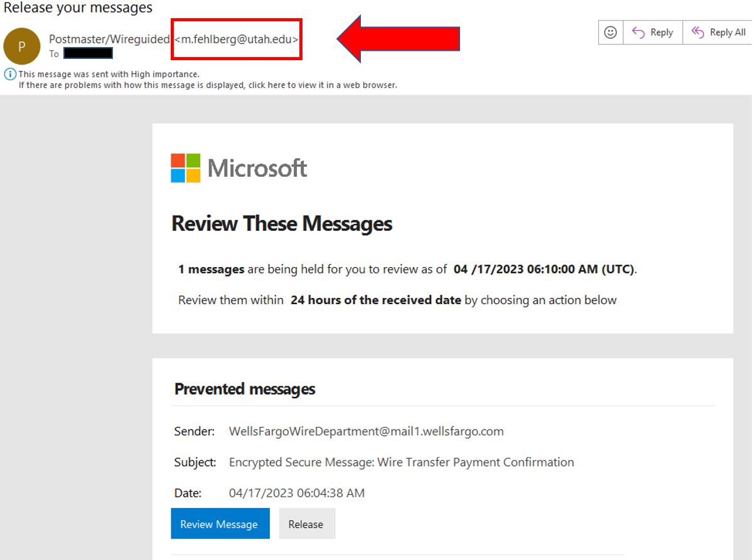Open the sender address m.fehlberg@utah.edu
This screenshot has height=560, width=755.
click(x=237, y=38)
